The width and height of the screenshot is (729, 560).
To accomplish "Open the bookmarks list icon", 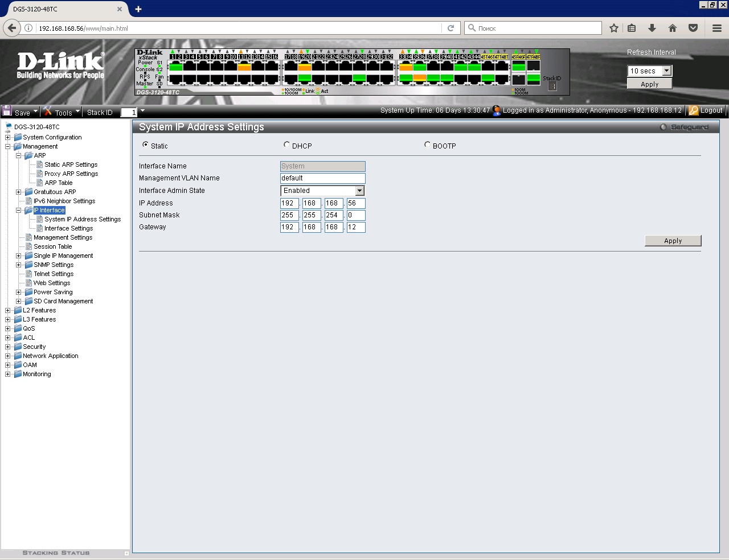I will (632, 28).
